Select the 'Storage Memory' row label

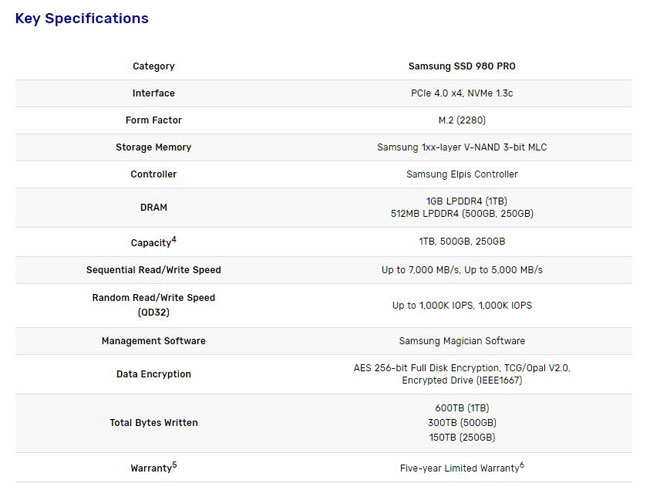154,147
